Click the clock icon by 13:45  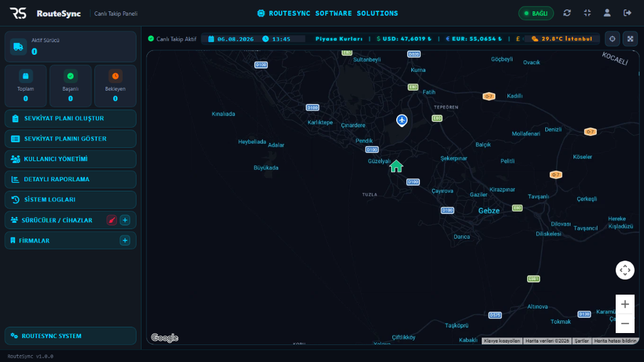coord(266,38)
